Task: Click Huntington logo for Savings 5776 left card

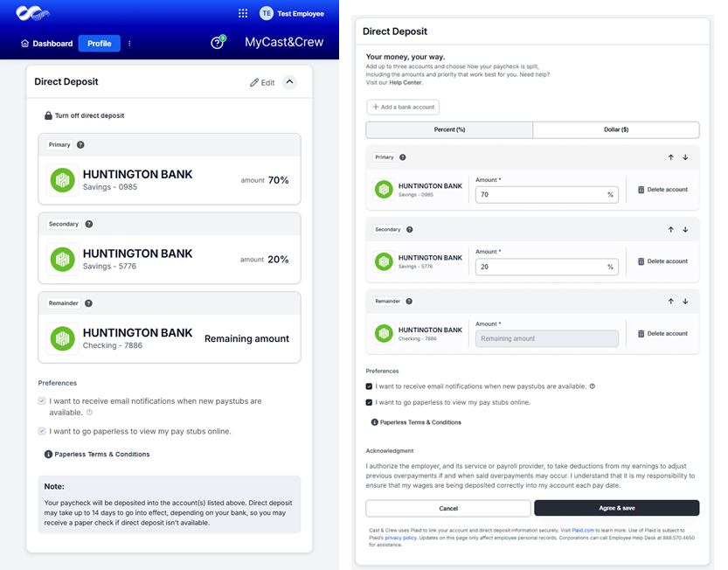Action: tap(63, 260)
